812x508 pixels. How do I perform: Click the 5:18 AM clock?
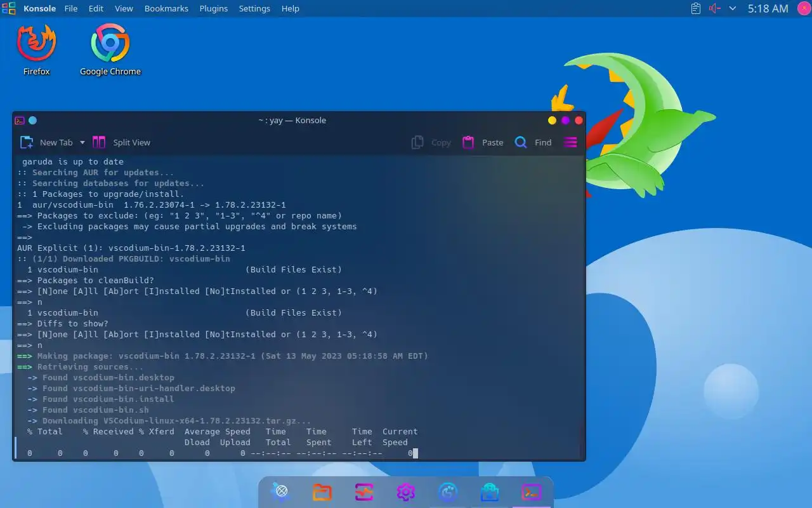768,8
